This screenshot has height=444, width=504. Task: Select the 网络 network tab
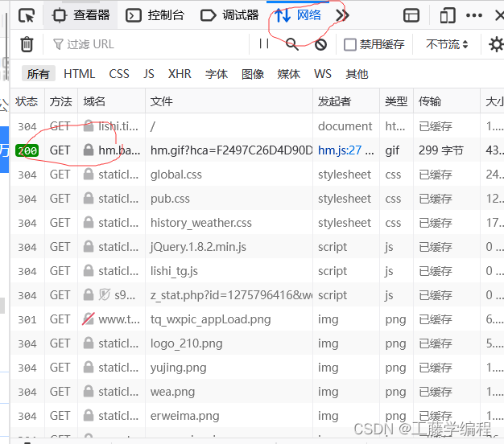[298, 15]
